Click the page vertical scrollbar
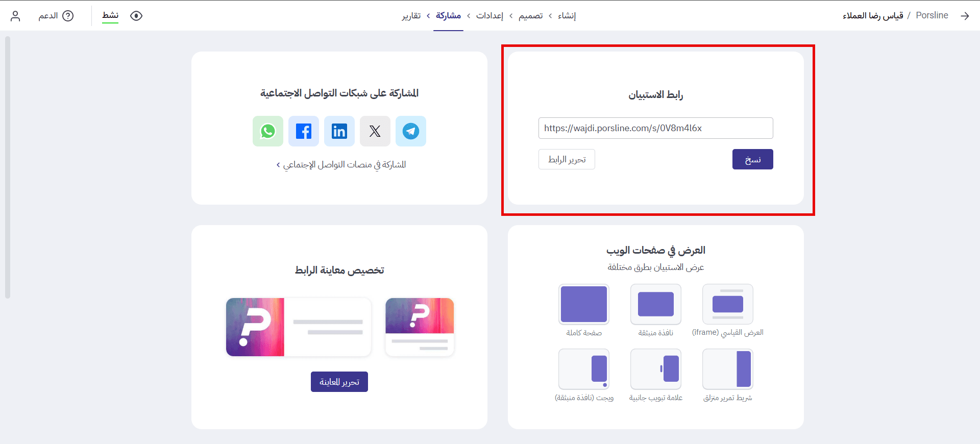The image size is (980, 444). 7,167
